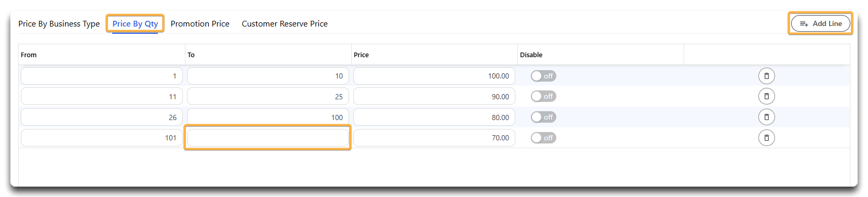Delete the row starting from 101
Viewport: 868px width, 197px height.
coord(766,138)
